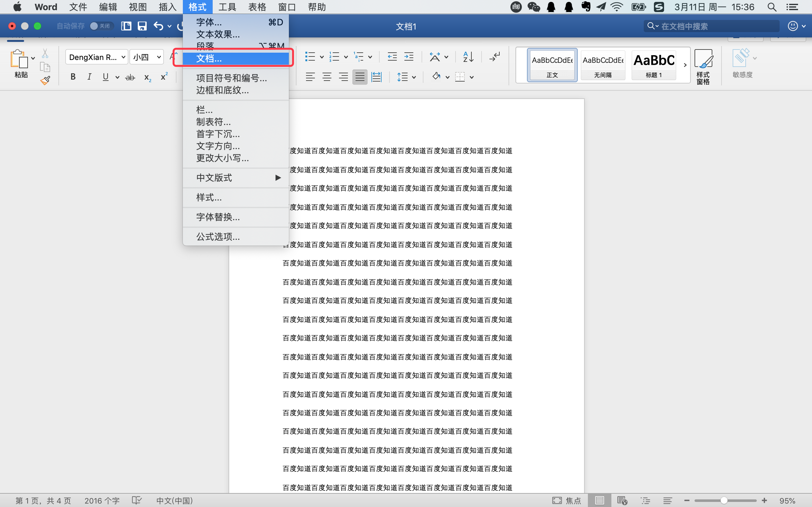This screenshot has height=507, width=812.
Task: Click the Format Painter brush icon
Action: click(x=45, y=81)
